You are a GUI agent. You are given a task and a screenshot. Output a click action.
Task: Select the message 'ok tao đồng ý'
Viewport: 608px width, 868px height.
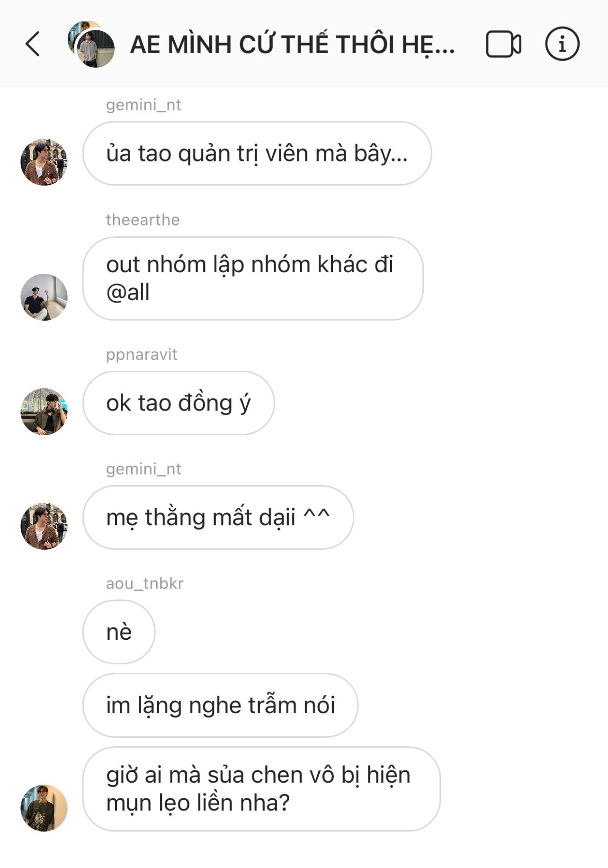(179, 403)
